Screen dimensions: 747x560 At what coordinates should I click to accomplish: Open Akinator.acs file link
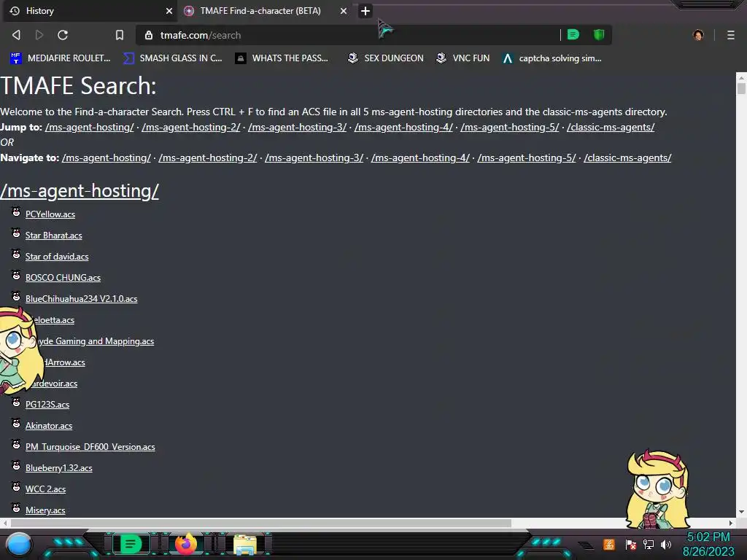pyautogui.click(x=49, y=426)
